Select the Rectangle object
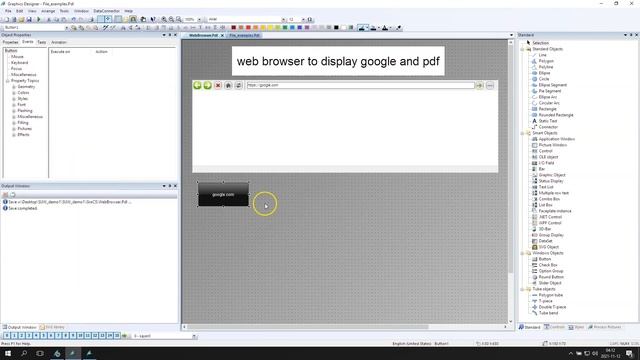The width and height of the screenshot is (640, 360). click(x=547, y=109)
